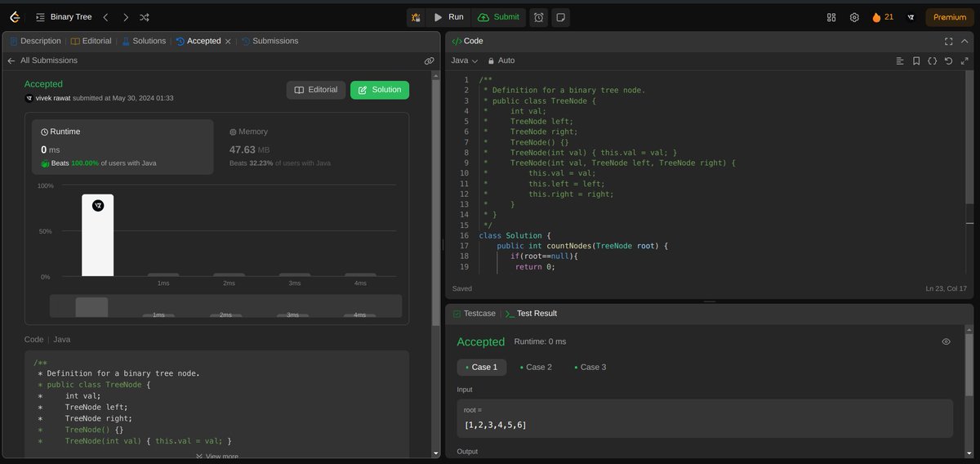Viewport: 980px width, 464px height.
Task: Click the streak fire counter 21
Action: point(883,16)
